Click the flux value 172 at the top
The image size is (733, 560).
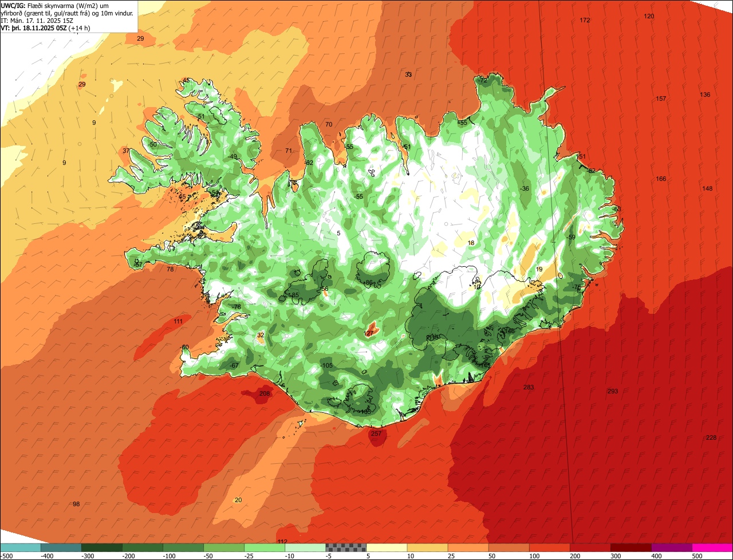click(585, 21)
